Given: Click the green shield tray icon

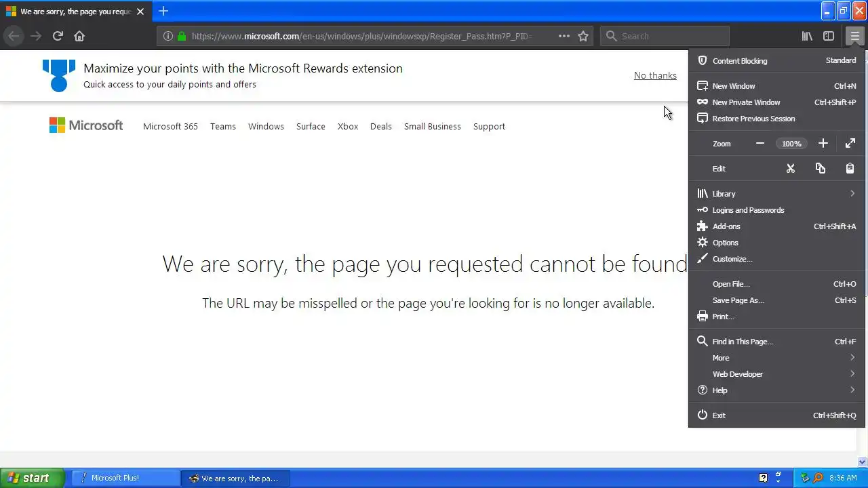Looking at the screenshot, I should pos(806,478).
